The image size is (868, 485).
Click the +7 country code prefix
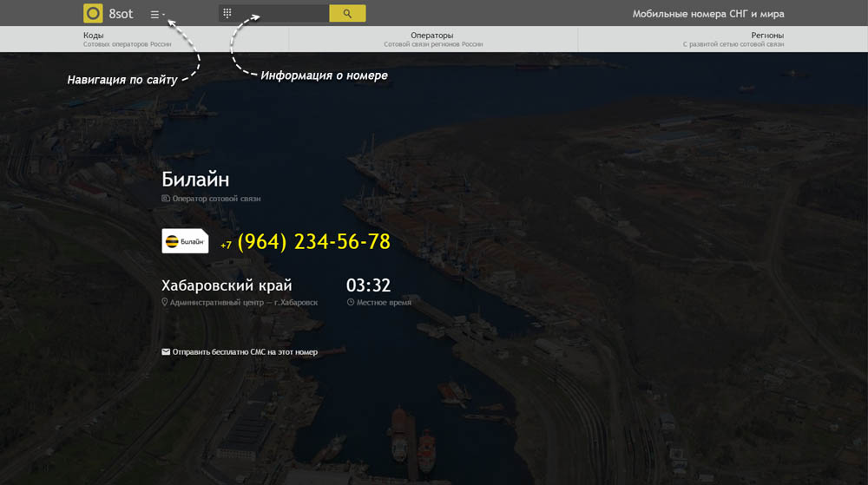(226, 245)
